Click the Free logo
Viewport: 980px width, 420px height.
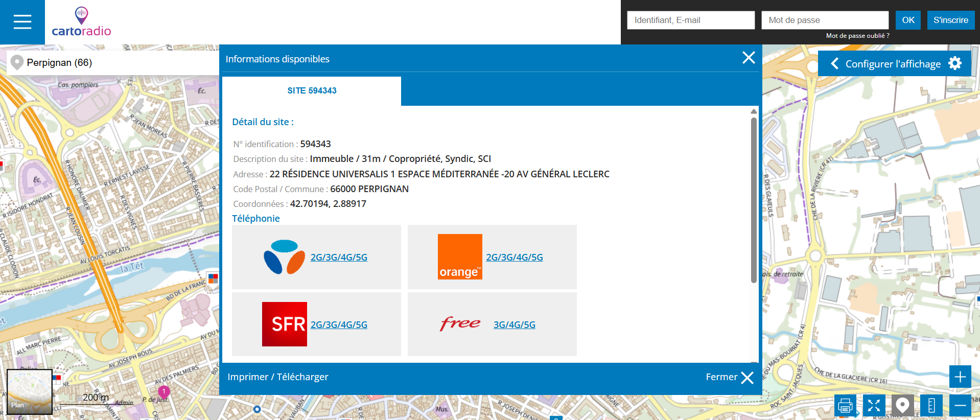460,323
